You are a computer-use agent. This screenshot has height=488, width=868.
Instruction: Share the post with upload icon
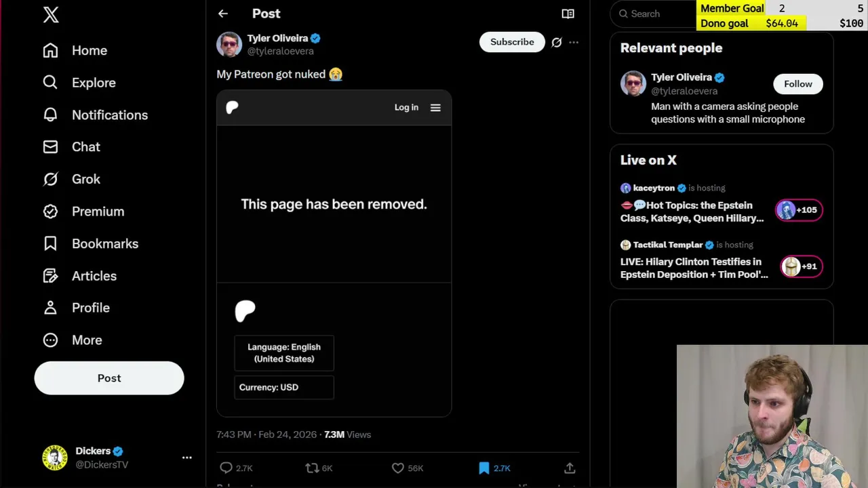click(x=570, y=468)
